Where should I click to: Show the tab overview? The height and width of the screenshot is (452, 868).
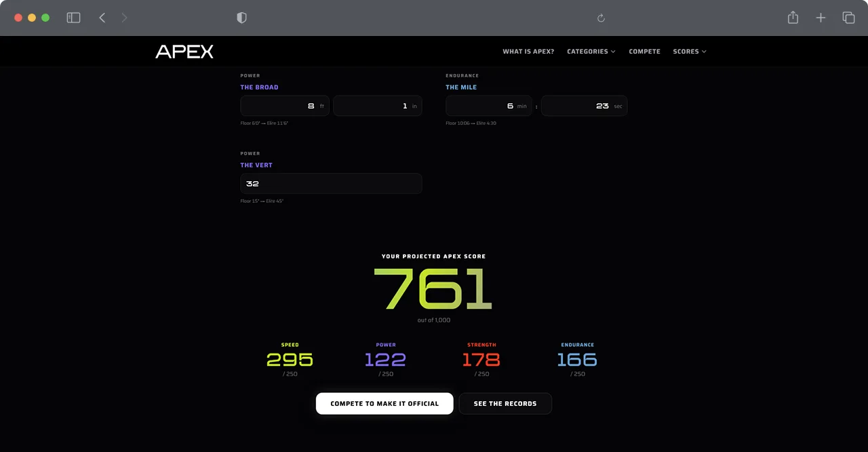coord(848,18)
